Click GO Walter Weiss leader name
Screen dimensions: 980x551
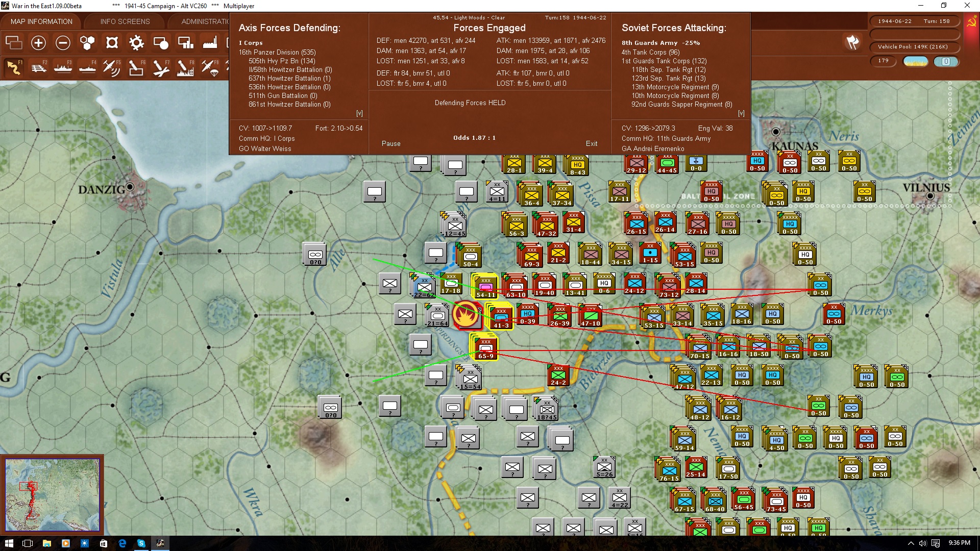point(265,149)
